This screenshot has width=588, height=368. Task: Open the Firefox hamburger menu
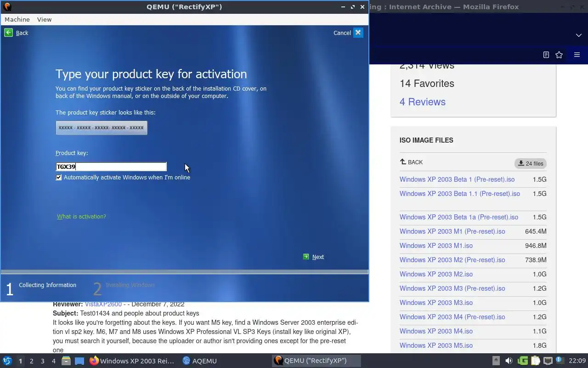[577, 55]
